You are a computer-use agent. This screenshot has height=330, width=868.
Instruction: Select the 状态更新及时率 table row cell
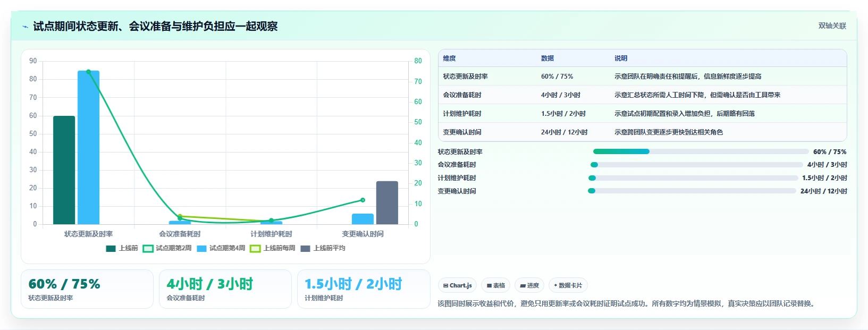465,77
